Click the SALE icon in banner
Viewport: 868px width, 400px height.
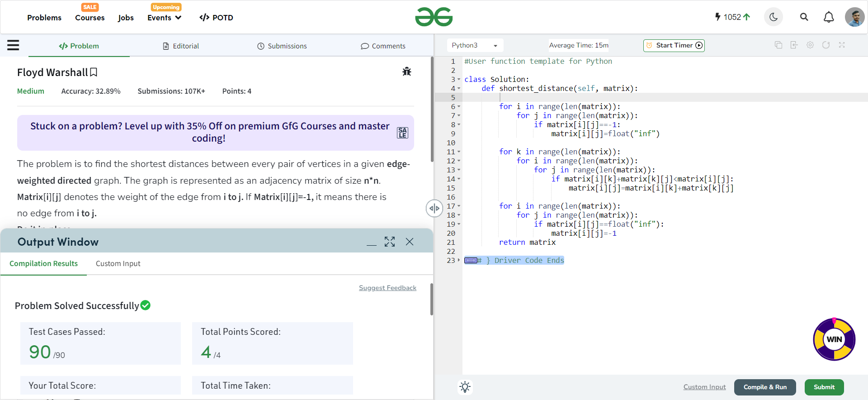click(x=402, y=133)
